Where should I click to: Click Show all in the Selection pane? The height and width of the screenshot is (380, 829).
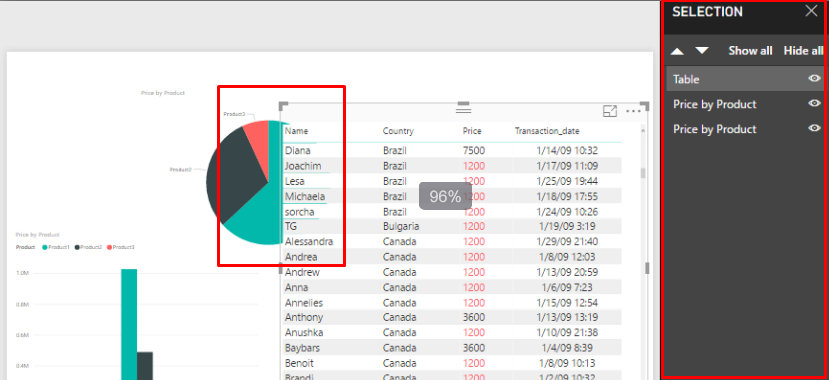click(x=750, y=51)
